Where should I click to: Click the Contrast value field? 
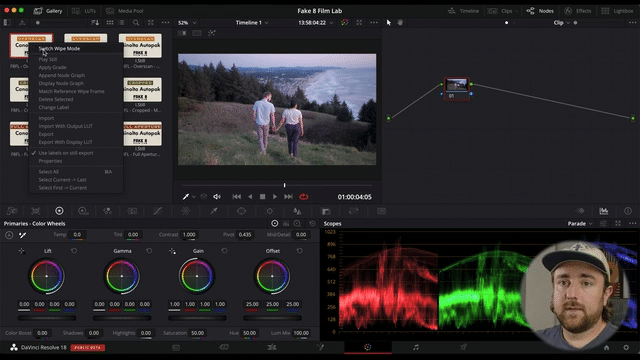189,235
